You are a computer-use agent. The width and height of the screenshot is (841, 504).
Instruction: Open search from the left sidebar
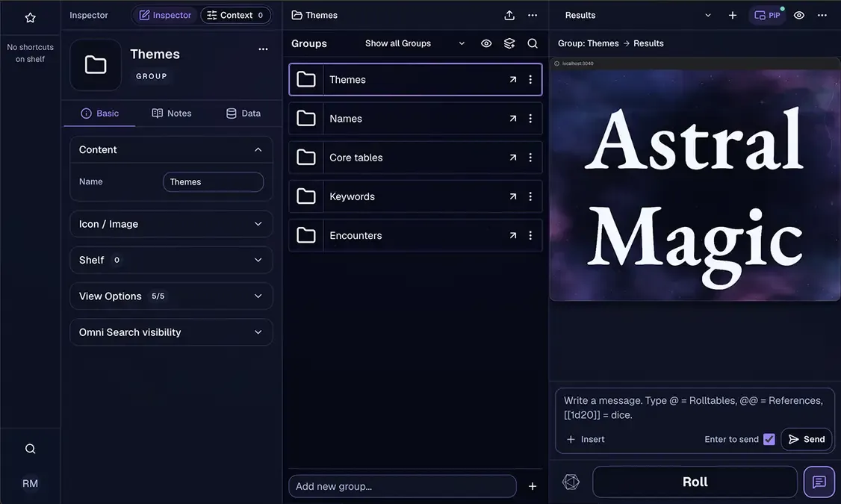(x=30, y=449)
